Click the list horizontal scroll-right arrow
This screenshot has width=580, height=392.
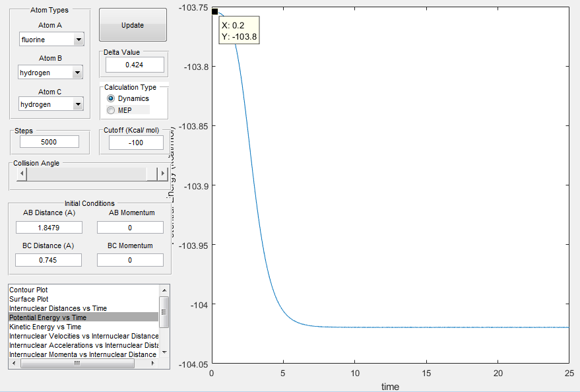153,364
